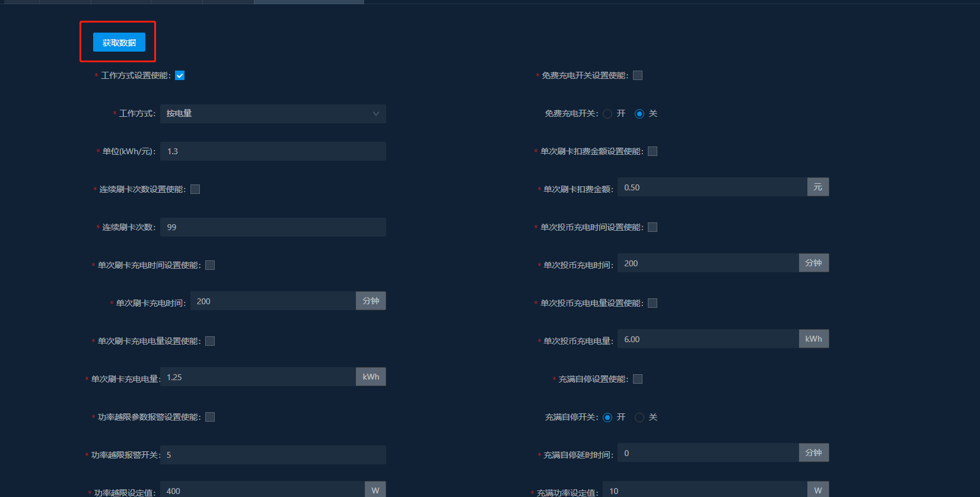980x497 pixels.
Task: Click the chevron arrow in 工作方式 selector
Action: click(376, 114)
